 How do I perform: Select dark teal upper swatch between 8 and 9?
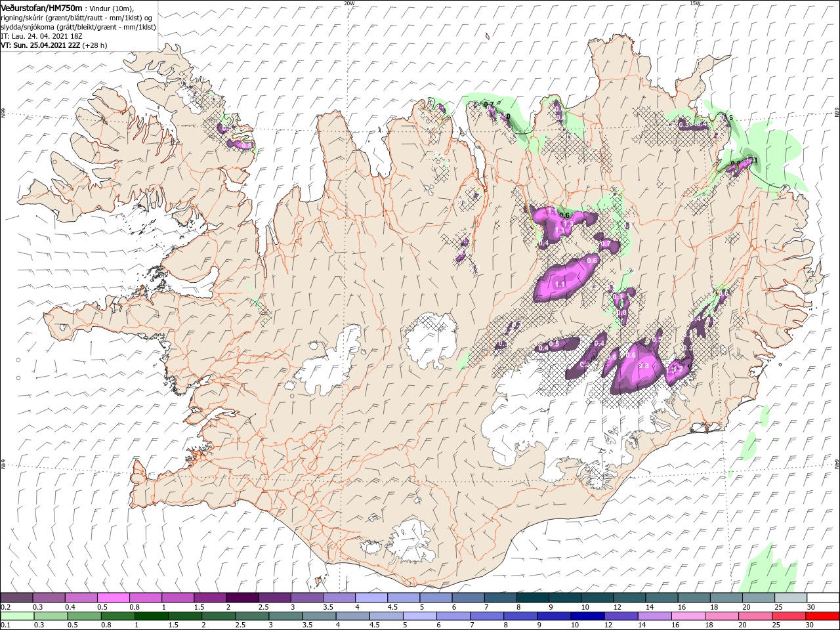point(532,598)
